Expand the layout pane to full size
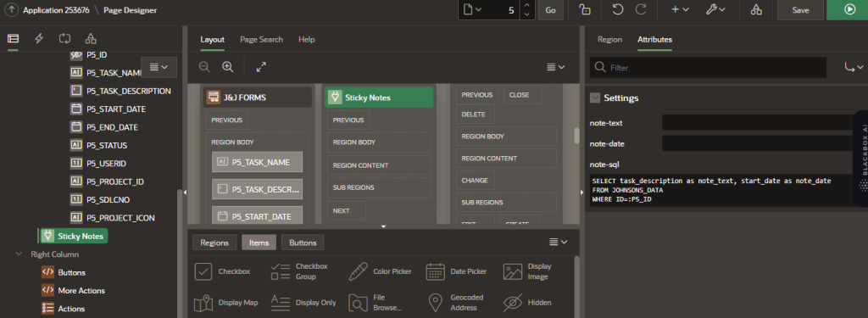Viewport: 868px width, 318px height. [261, 67]
